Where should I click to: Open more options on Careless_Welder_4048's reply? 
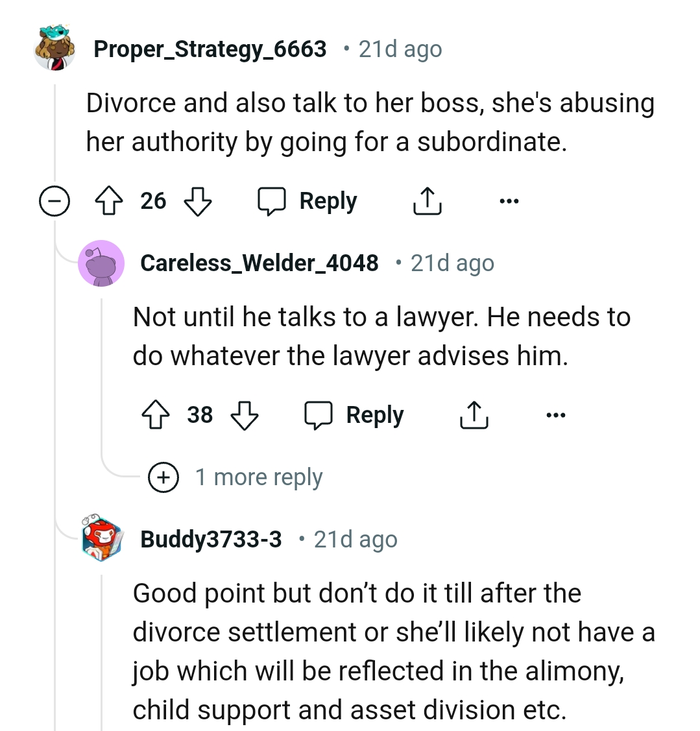[556, 415]
